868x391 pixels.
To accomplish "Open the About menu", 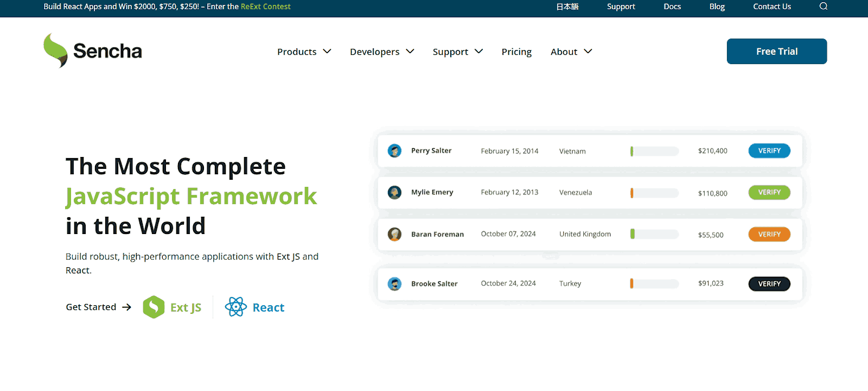I will (564, 52).
